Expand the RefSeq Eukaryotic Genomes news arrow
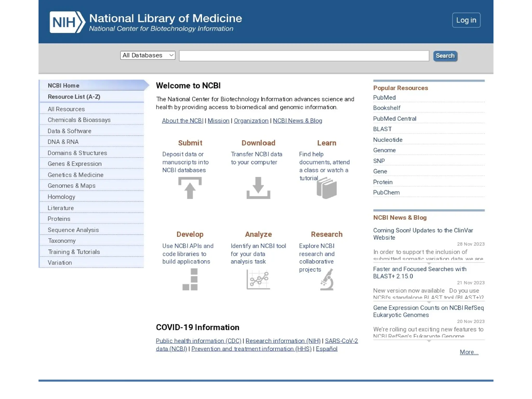 tap(429, 341)
